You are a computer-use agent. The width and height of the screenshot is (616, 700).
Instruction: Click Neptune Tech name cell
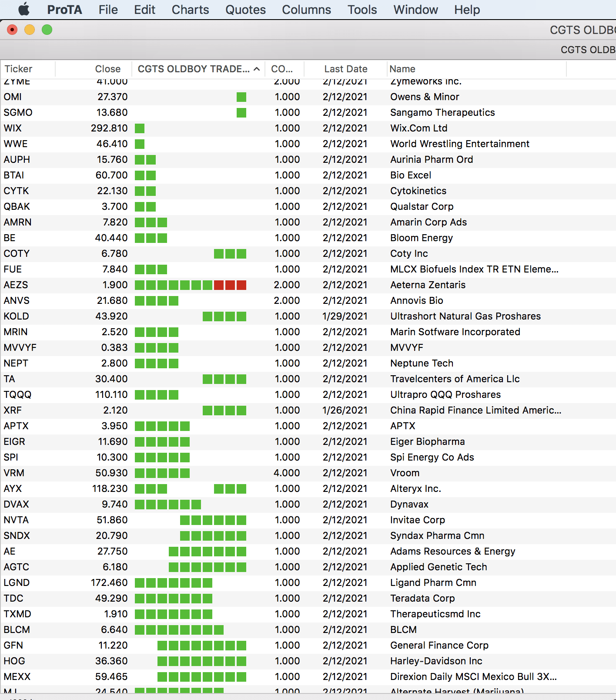point(422,363)
